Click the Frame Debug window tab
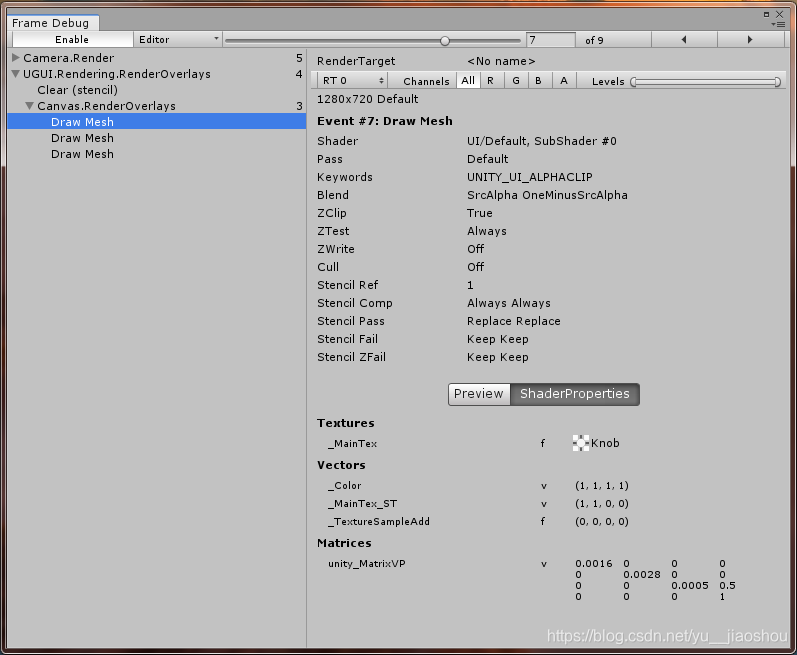This screenshot has height=655, width=797. [51, 23]
